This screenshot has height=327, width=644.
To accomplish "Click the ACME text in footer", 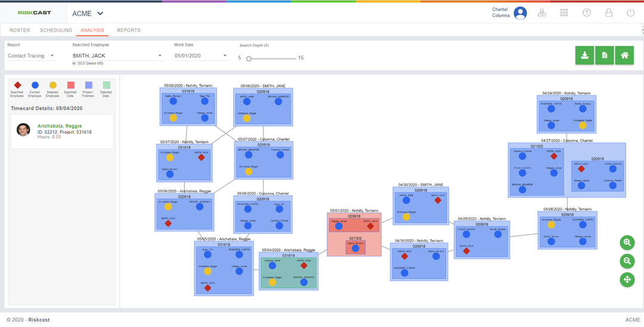I will pos(633,320).
